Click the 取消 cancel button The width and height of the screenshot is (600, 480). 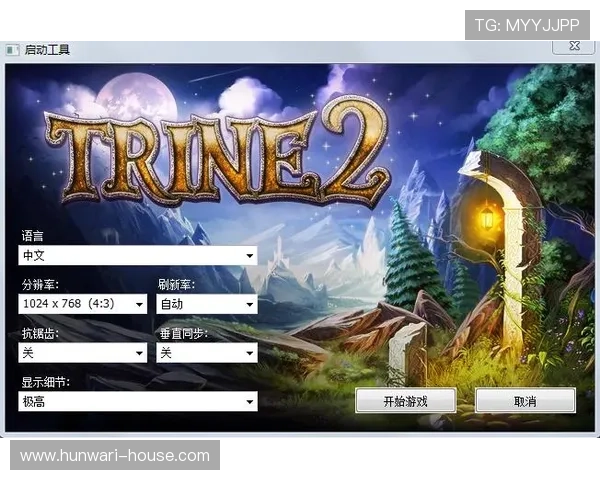tap(525, 401)
